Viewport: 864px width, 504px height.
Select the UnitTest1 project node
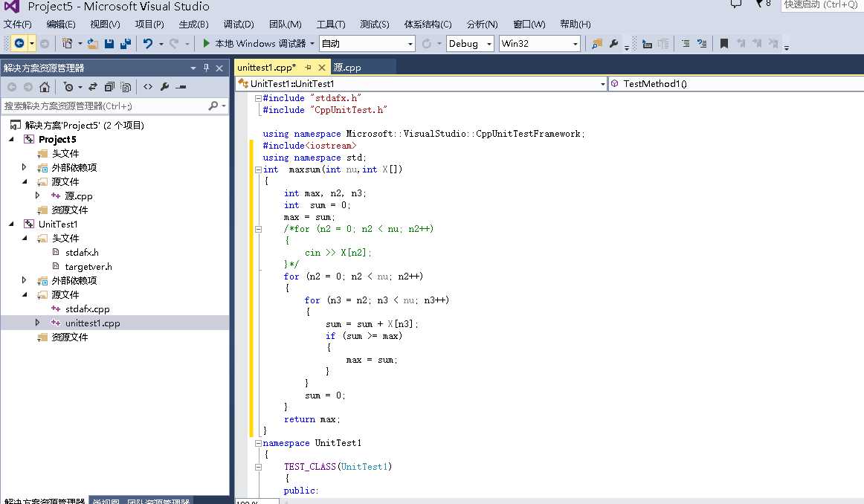(x=58, y=224)
